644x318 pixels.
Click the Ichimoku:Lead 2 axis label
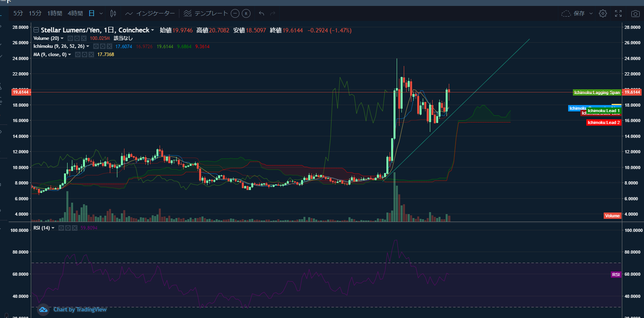point(604,122)
